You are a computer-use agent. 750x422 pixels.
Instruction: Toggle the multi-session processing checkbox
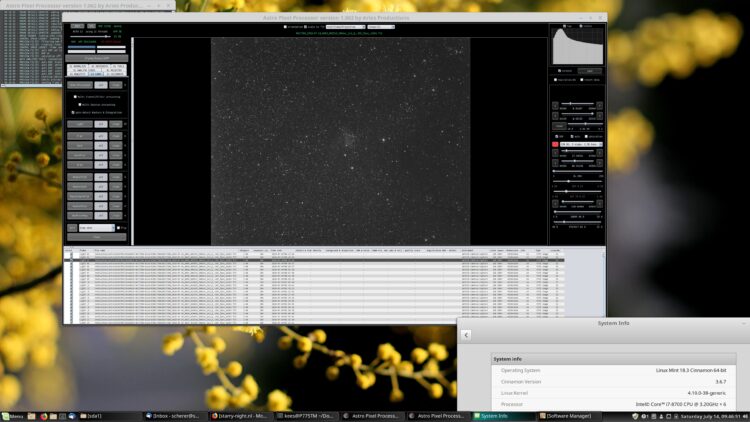pyautogui.click(x=80, y=104)
